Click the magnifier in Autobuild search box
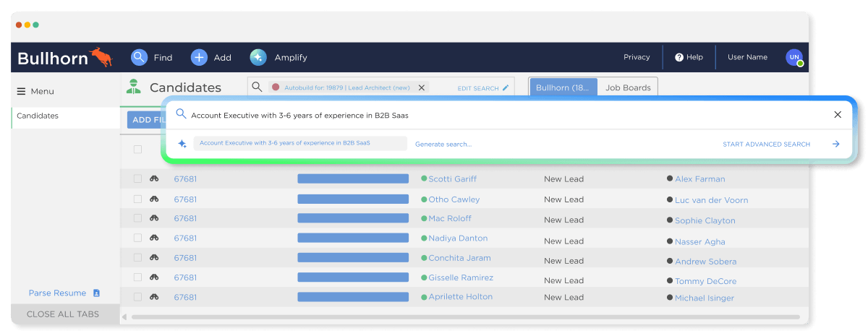 click(x=257, y=87)
